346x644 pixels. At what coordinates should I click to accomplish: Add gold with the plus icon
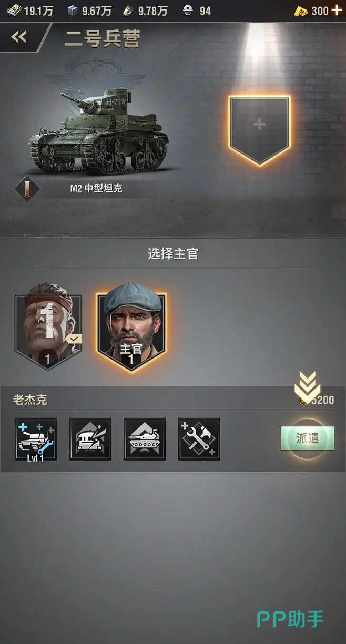pos(337,11)
